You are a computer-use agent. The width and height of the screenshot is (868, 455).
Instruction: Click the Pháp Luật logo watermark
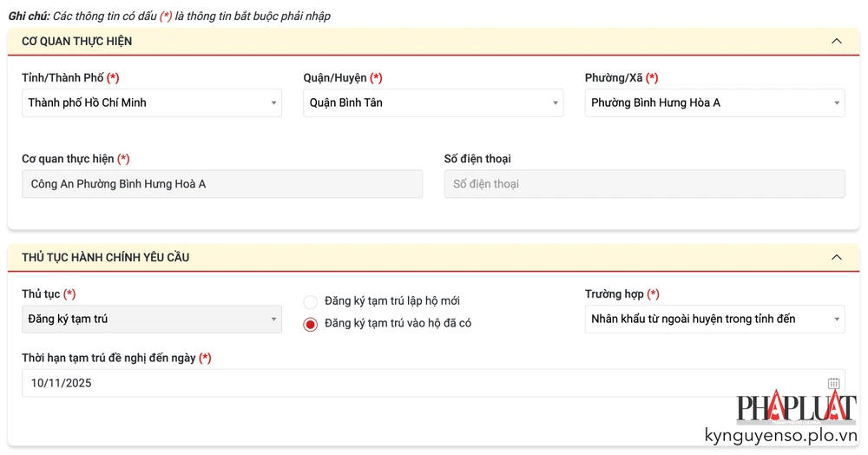(796, 407)
